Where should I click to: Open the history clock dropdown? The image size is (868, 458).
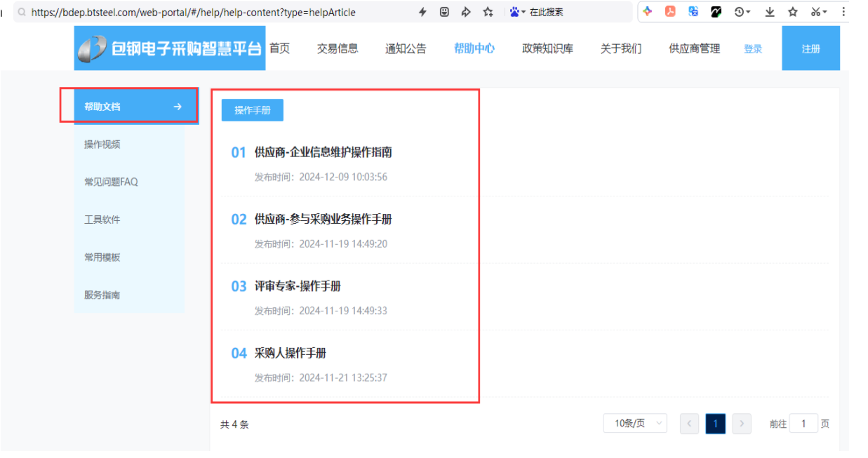(742, 12)
